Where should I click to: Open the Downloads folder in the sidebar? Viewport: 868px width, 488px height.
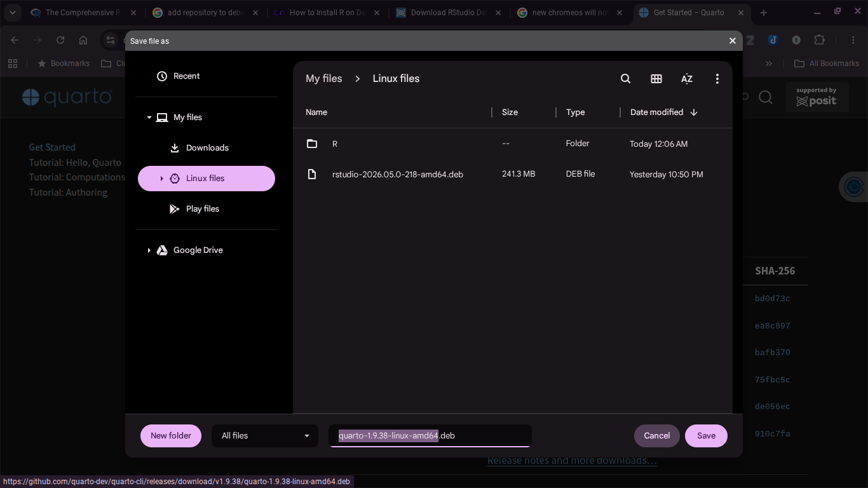click(207, 148)
